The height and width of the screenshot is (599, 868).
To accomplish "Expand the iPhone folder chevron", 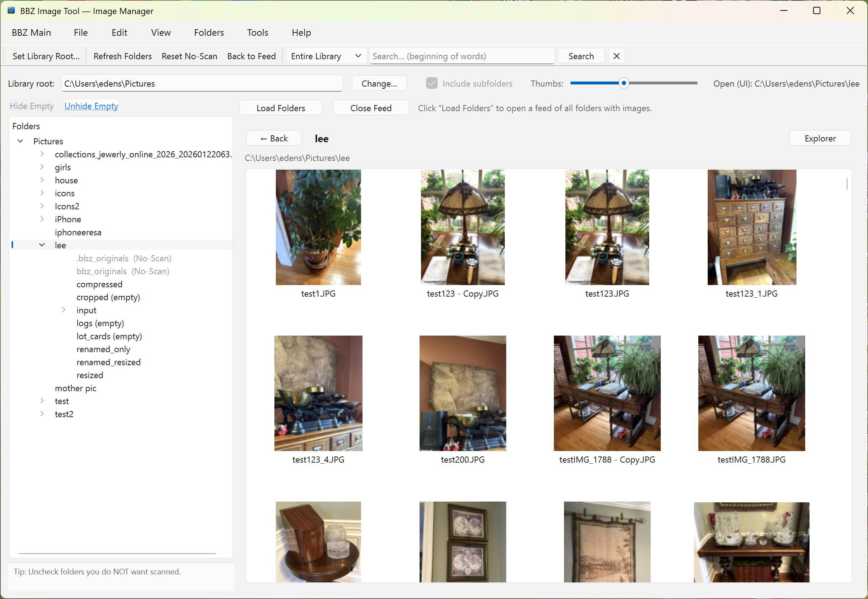I will point(42,219).
